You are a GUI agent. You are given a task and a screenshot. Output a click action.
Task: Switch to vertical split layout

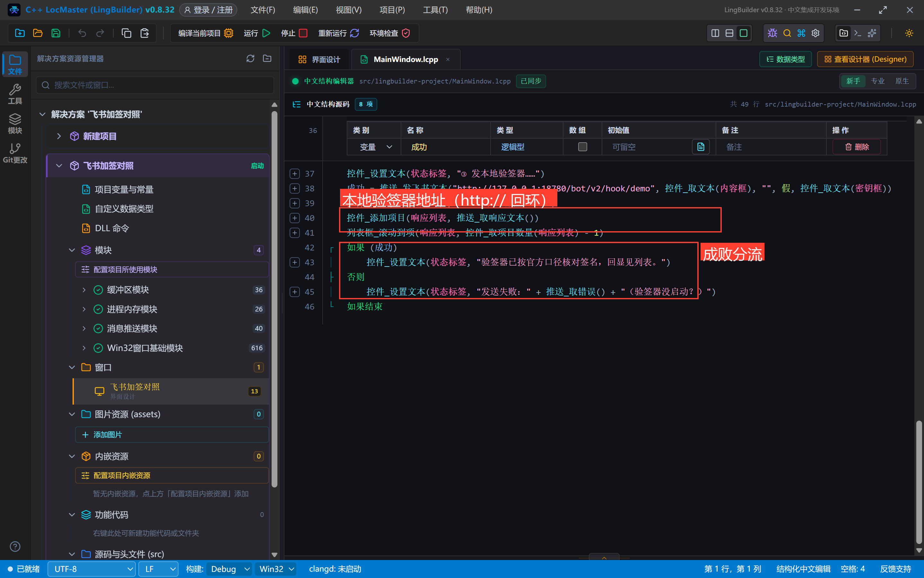[x=715, y=33]
